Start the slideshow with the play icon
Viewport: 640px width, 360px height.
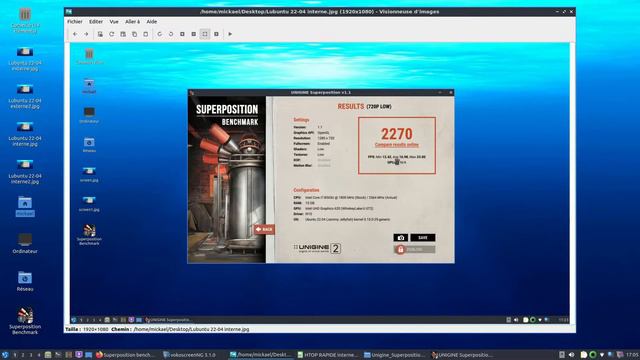[230, 34]
